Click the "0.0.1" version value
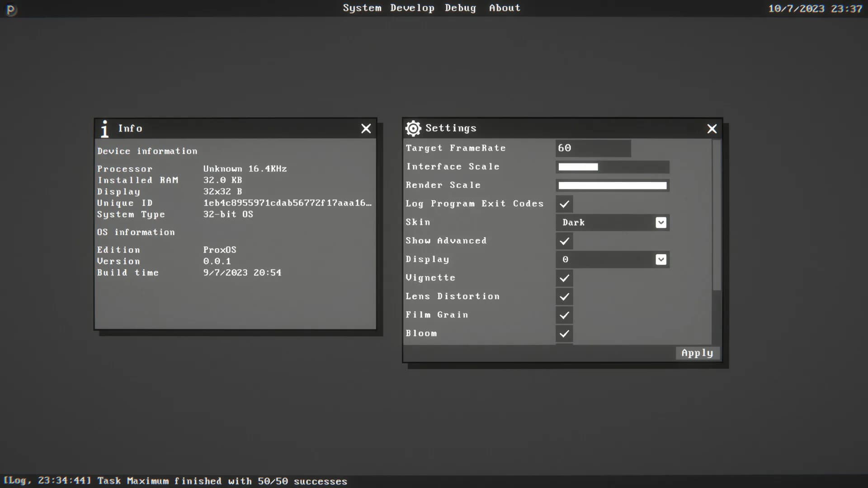Image resolution: width=868 pixels, height=488 pixels. click(x=217, y=261)
